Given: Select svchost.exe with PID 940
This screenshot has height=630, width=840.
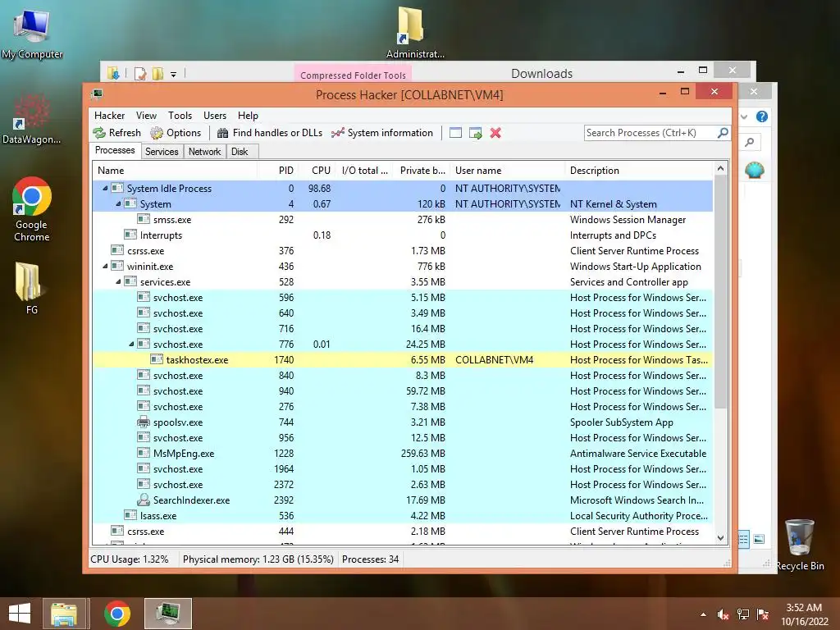Looking at the screenshot, I should (403, 391).
